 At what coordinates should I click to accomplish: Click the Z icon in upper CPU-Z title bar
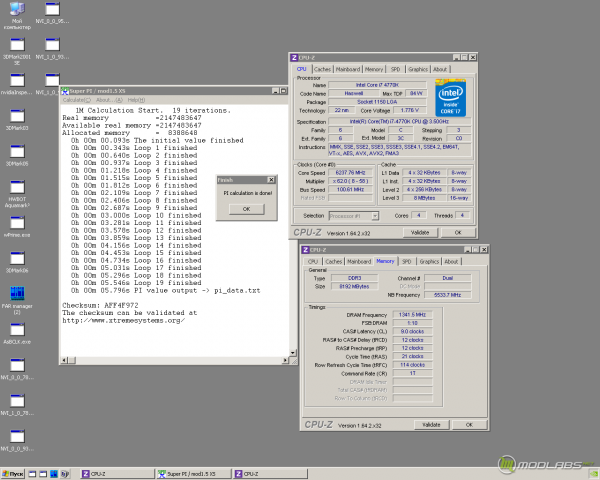[x=294, y=57]
